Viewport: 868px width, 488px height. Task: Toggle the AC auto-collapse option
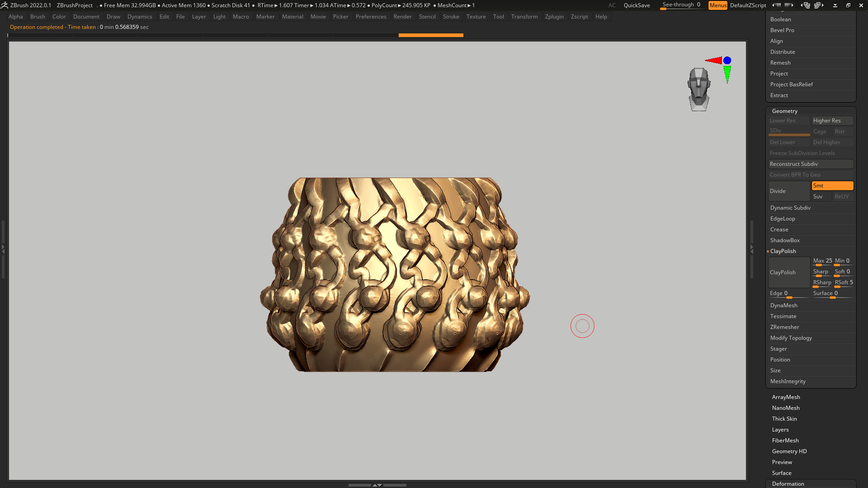pos(612,5)
